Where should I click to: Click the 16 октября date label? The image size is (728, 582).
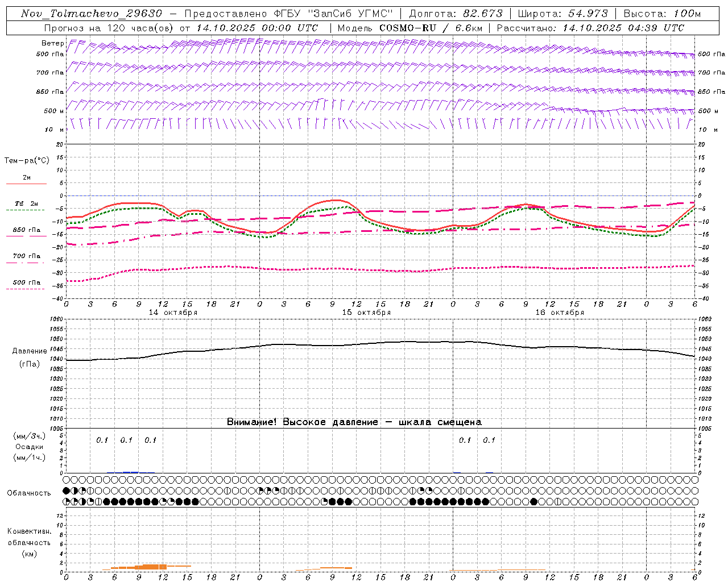pyautogui.click(x=560, y=313)
